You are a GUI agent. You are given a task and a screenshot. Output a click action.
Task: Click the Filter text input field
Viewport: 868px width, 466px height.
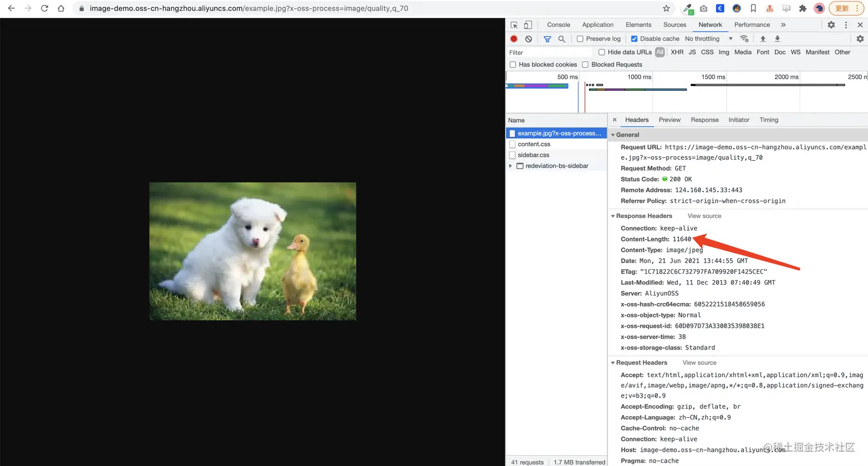[549, 52]
